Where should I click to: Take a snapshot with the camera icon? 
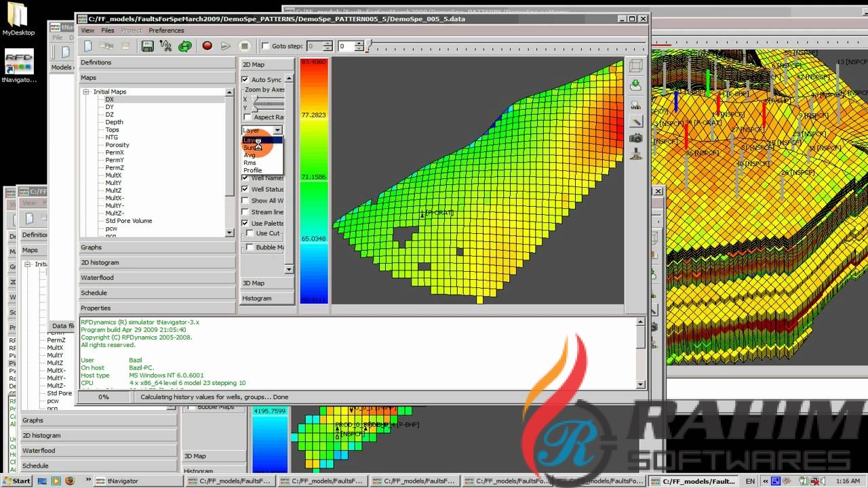point(636,138)
